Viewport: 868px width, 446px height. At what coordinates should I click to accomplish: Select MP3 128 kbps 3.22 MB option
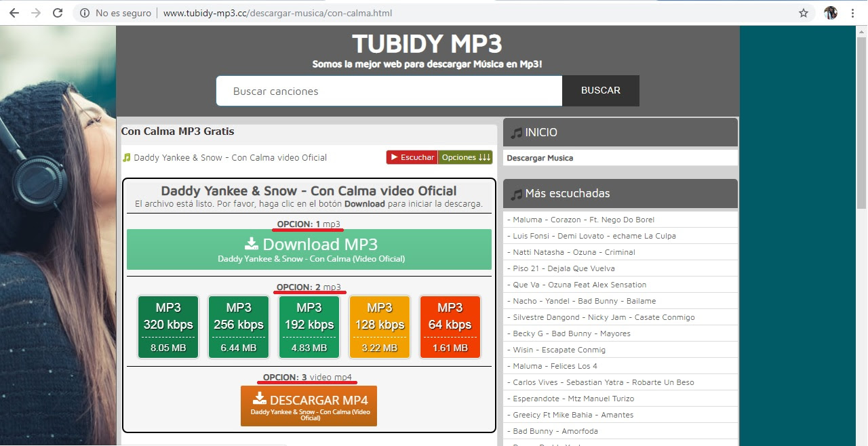[x=380, y=327]
